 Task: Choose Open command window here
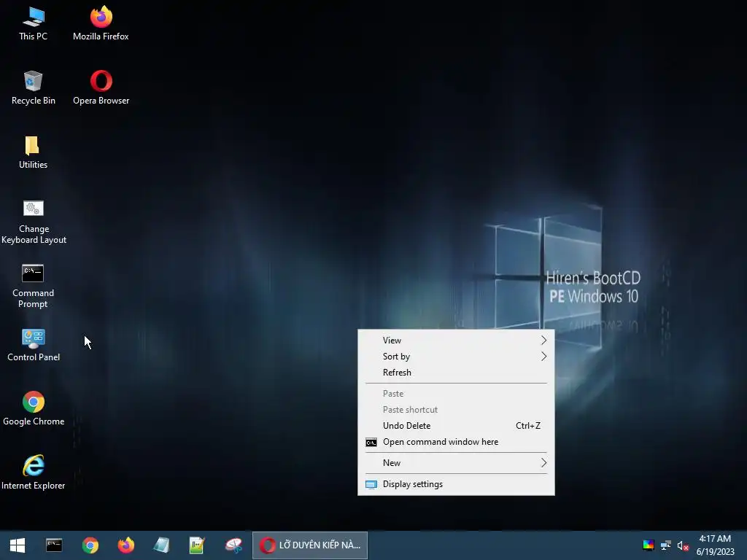(x=456, y=442)
